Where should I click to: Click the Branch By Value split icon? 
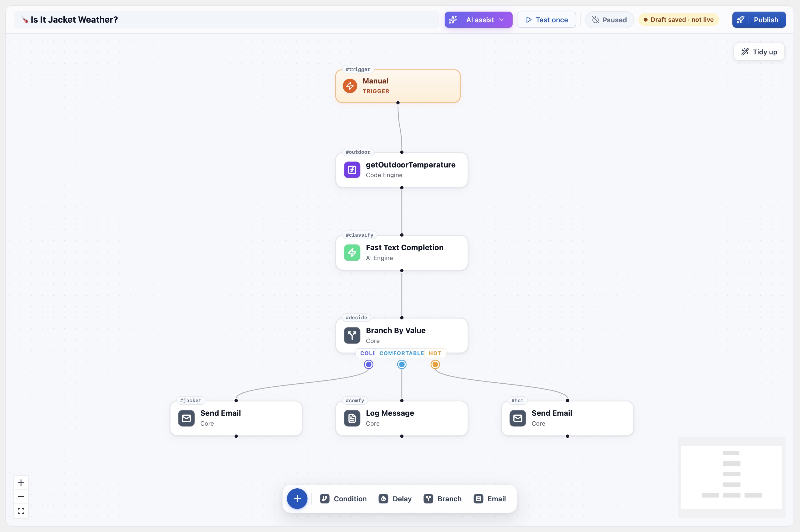pyautogui.click(x=352, y=335)
